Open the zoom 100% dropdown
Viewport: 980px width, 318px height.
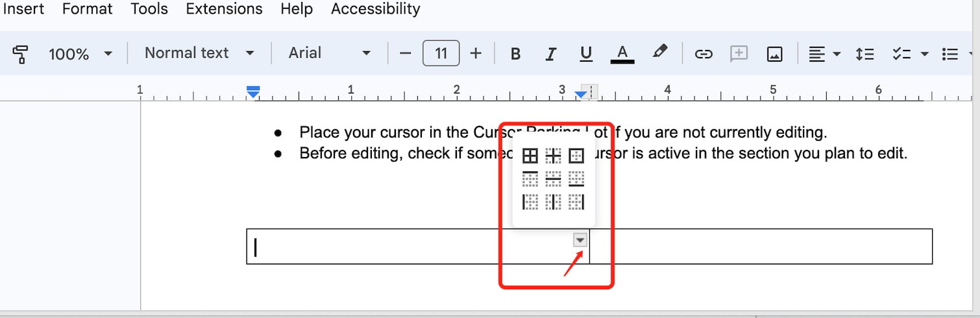(x=80, y=54)
